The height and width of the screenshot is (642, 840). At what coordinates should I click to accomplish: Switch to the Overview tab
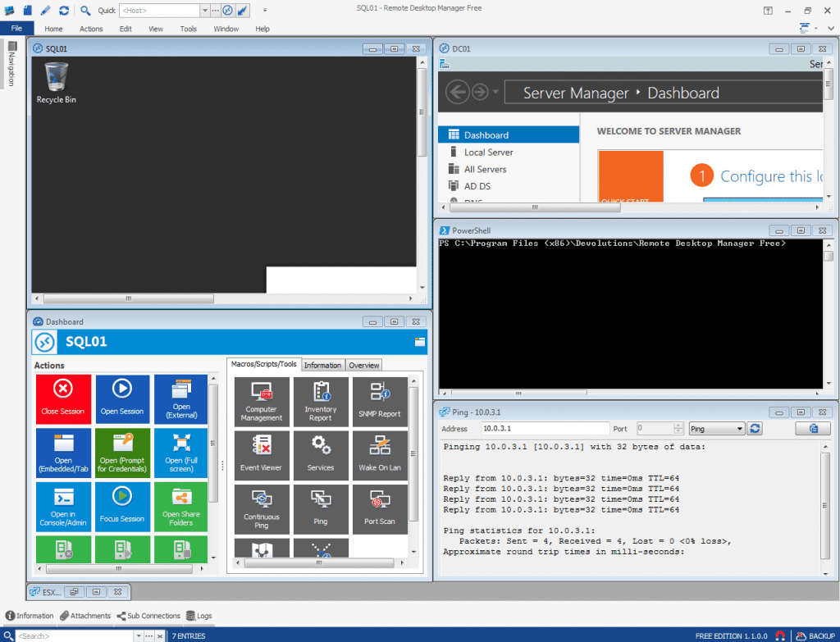click(x=363, y=365)
